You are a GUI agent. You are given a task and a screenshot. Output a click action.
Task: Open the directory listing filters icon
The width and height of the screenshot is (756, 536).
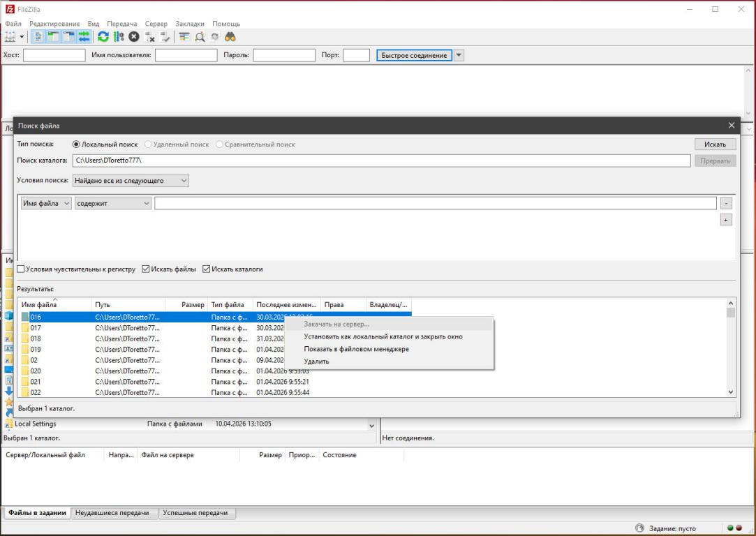click(184, 37)
